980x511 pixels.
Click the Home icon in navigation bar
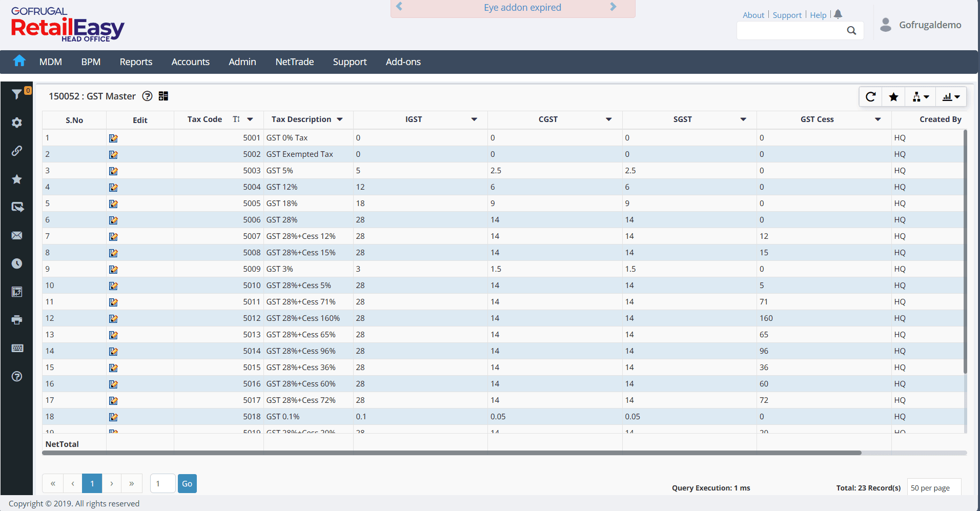(19, 61)
